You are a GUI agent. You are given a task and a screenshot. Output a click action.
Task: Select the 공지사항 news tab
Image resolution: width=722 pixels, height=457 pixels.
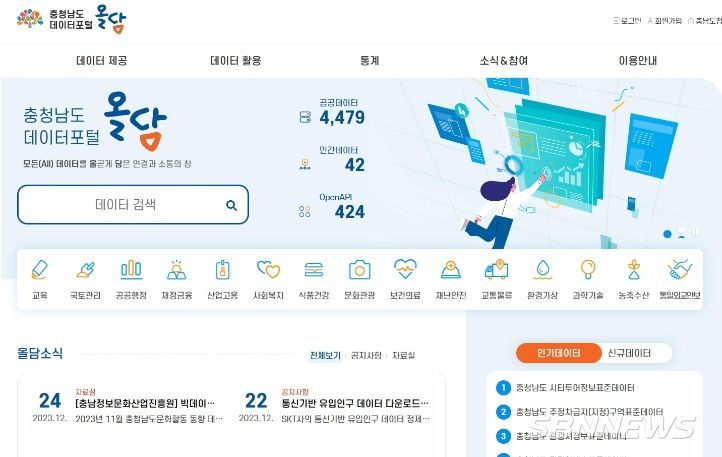point(366,355)
